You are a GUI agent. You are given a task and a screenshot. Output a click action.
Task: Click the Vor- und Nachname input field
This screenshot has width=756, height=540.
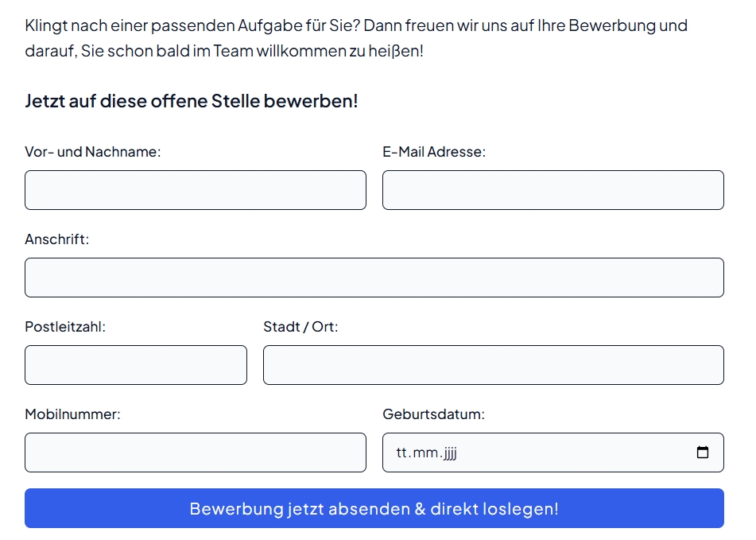coord(196,190)
